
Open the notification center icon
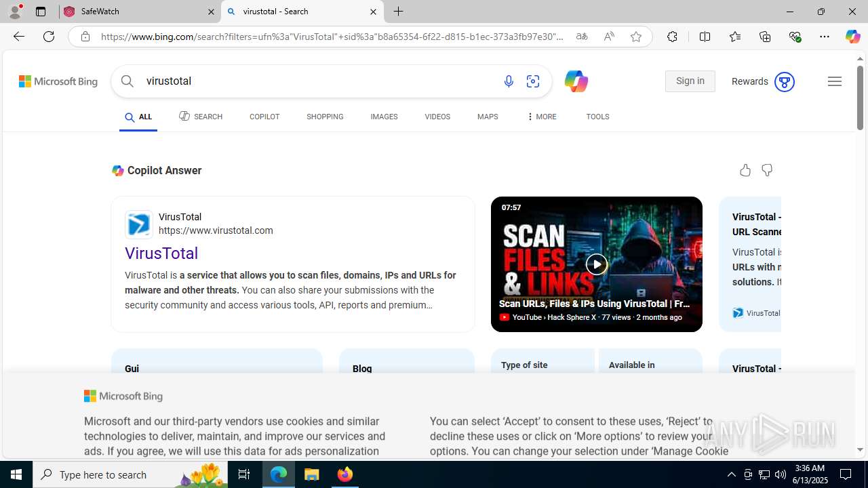(846, 474)
